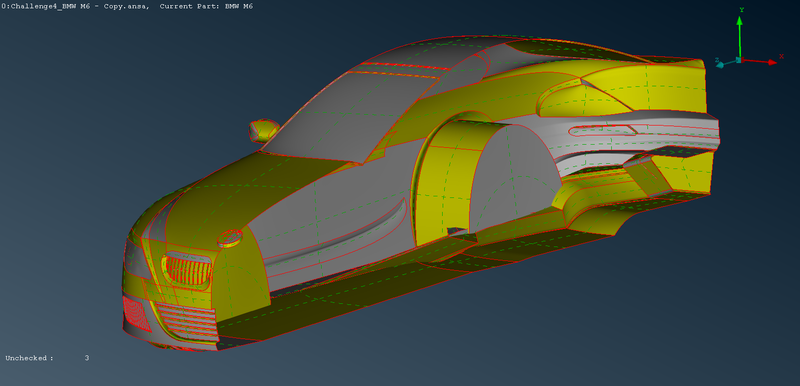Image resolution: width=800 pixels, height=386 pixels.
Task: Click the green Y axis arrow
Action: (x=740, y=37)
